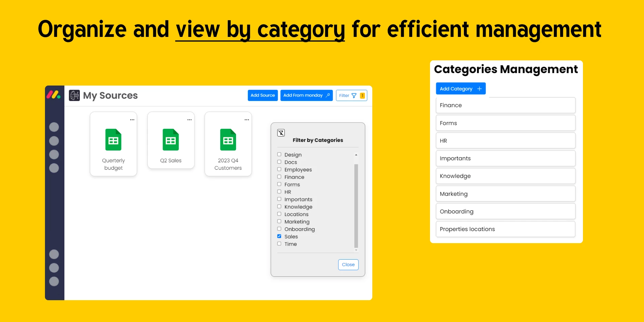Click the Add From monday button
Image resolution: width=644 pixels, height=322 pixels.
307,95
